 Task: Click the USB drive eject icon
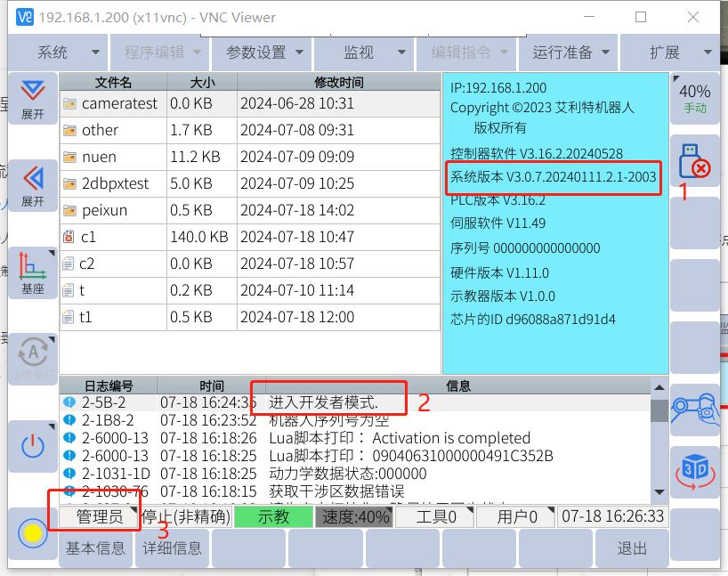point(693,160)
